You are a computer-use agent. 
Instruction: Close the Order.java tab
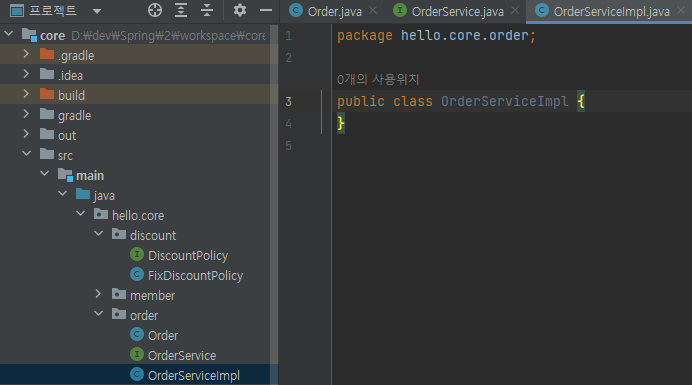(373, 10)
